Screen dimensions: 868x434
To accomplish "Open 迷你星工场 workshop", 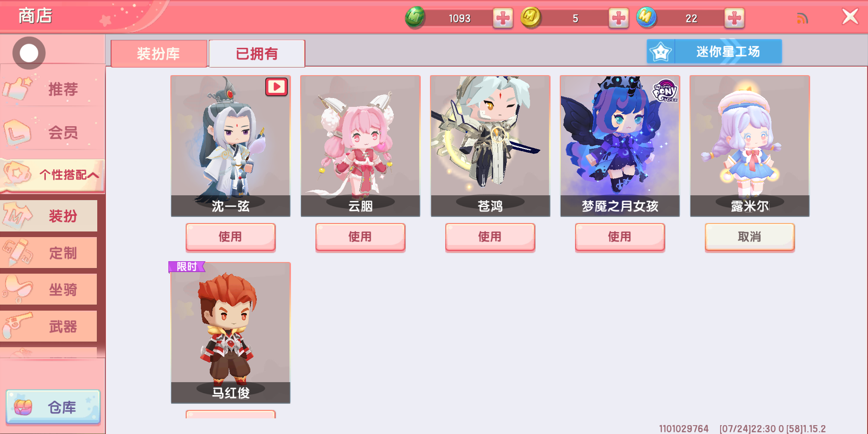I will coord(714,51).
